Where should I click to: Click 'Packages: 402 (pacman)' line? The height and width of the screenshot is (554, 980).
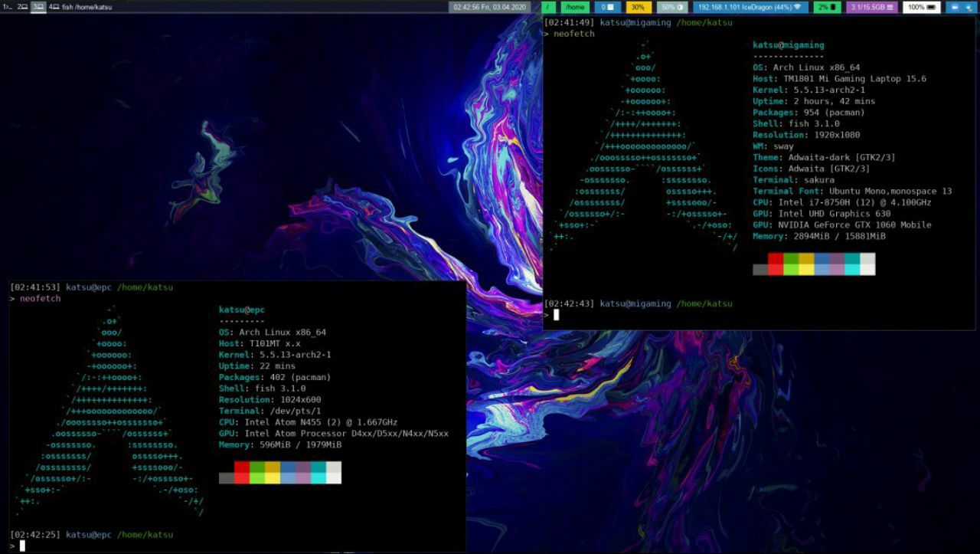pos(275,378)
